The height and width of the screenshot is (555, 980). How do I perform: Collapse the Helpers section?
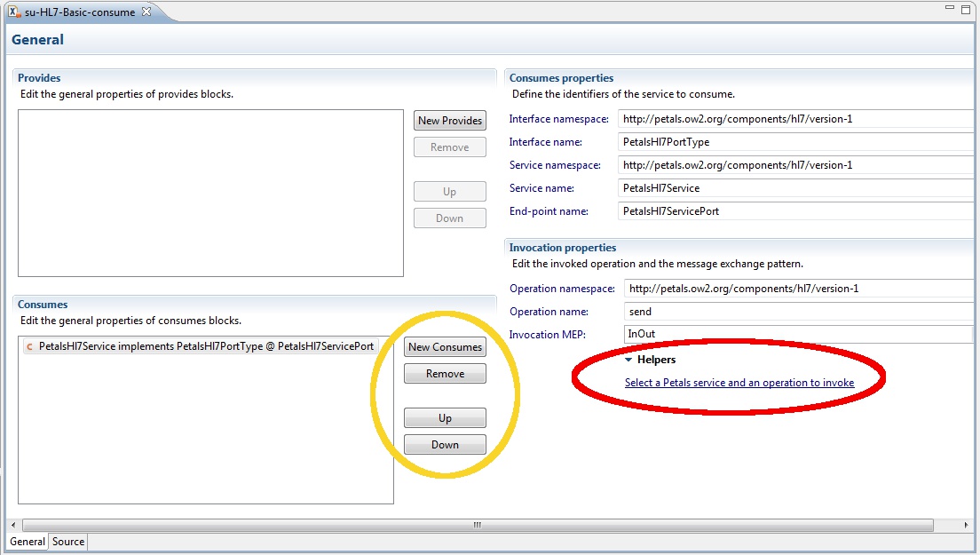[x=628, y=360]
